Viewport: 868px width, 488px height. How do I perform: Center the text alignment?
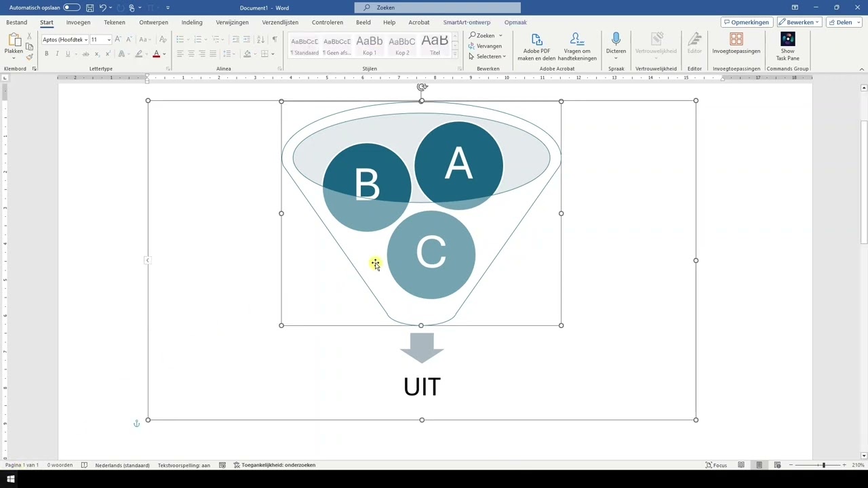(191, 54)
